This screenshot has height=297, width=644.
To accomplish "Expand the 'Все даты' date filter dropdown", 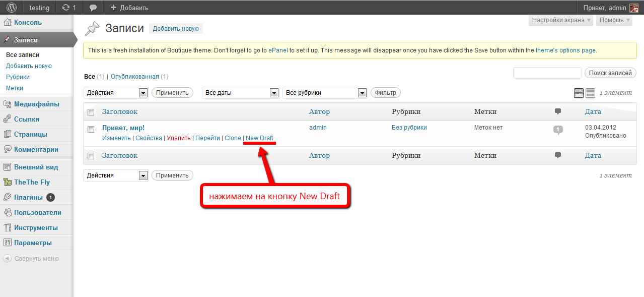I will [240, 93].
